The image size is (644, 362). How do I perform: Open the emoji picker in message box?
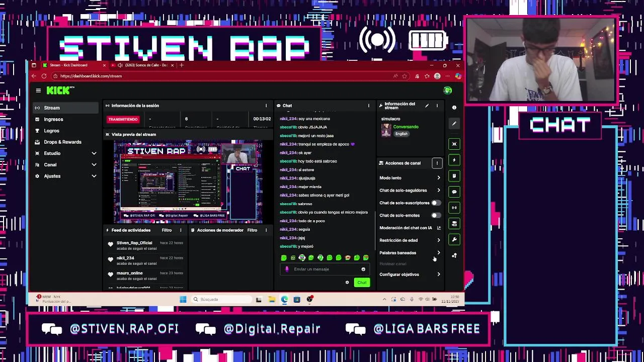[x=363, y=269]
